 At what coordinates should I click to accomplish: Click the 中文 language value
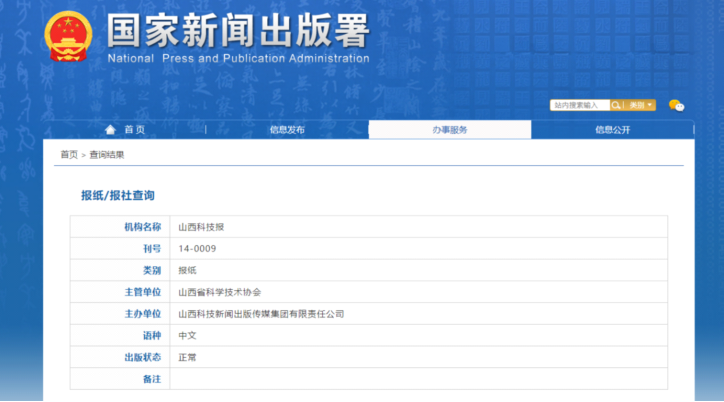(187, 336)
